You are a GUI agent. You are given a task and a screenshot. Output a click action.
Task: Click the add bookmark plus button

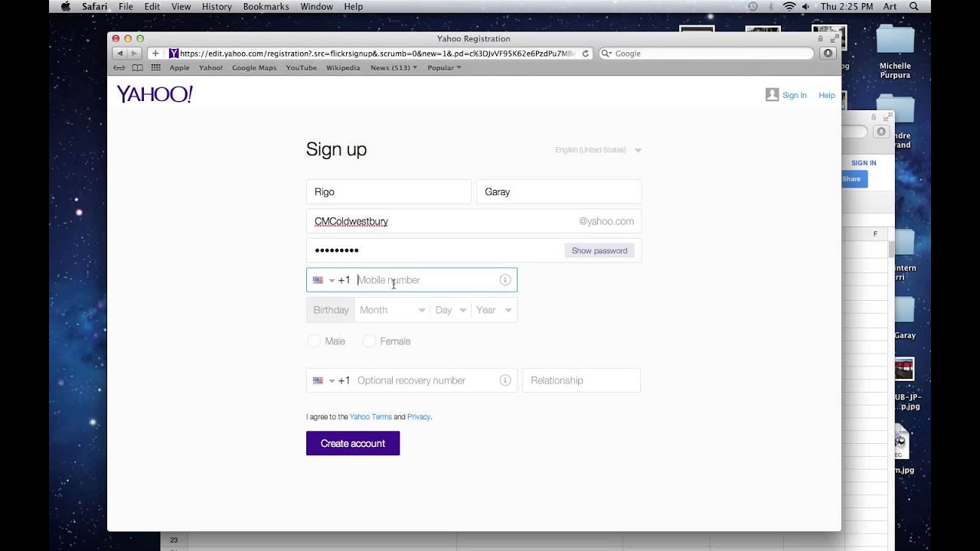[155, 54]
